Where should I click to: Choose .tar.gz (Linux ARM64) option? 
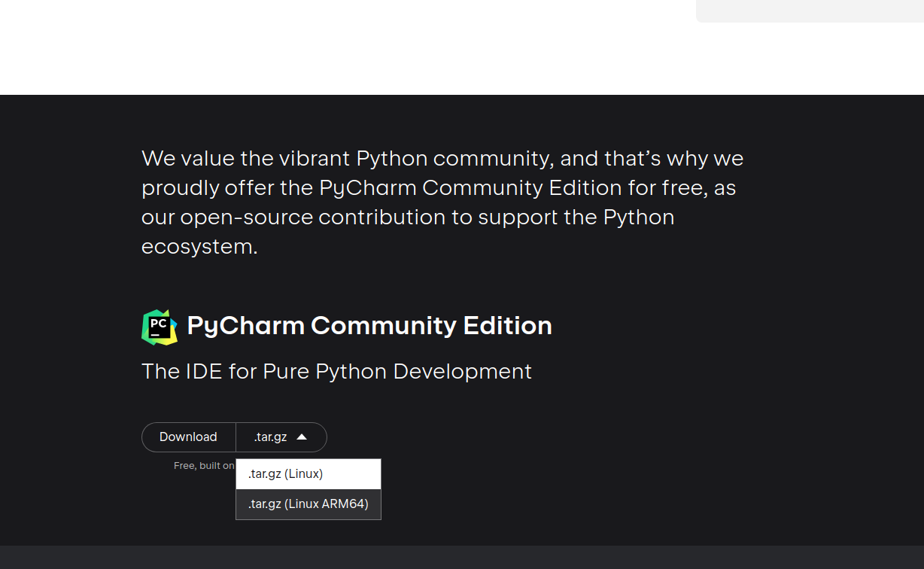coord(309,504)
